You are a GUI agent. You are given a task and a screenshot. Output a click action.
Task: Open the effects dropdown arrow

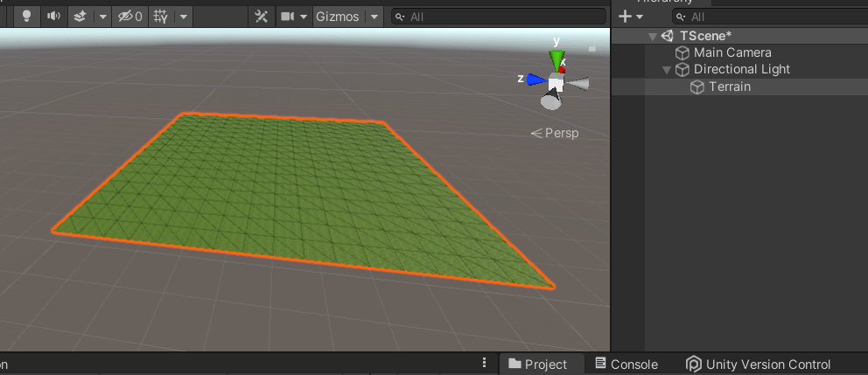pos(103,17)
